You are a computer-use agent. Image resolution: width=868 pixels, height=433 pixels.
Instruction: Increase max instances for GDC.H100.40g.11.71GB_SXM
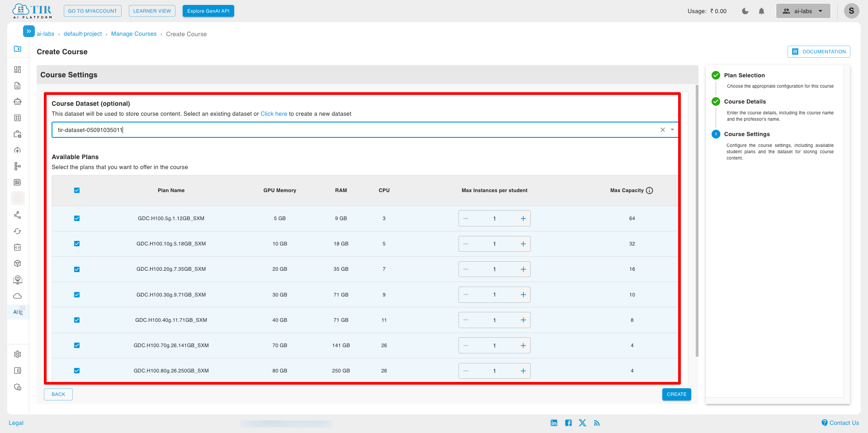(523, 320)
